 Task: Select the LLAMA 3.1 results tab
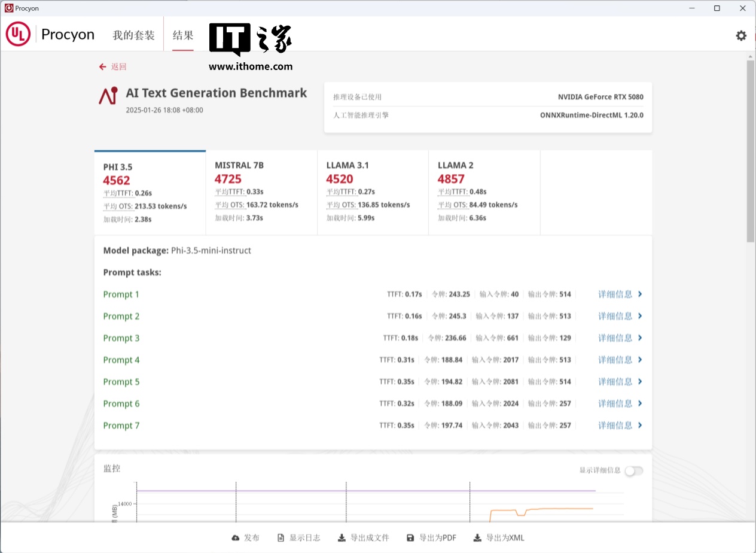coord(373,192)
